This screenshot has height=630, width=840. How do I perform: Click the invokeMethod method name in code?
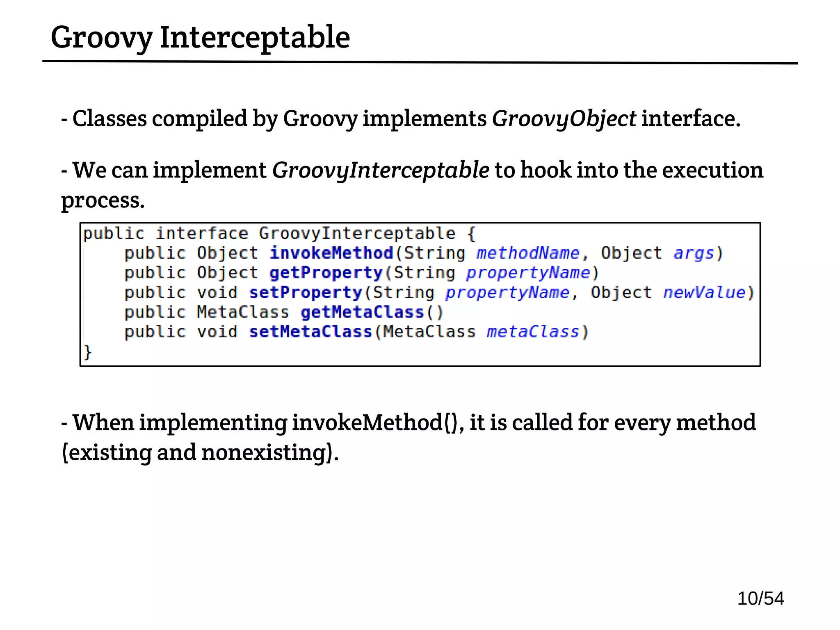pyautogui.click(x=331, y=253)
